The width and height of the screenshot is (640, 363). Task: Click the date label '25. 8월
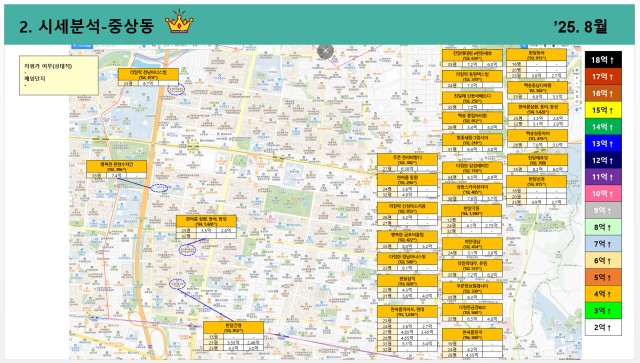click(580, 27)
